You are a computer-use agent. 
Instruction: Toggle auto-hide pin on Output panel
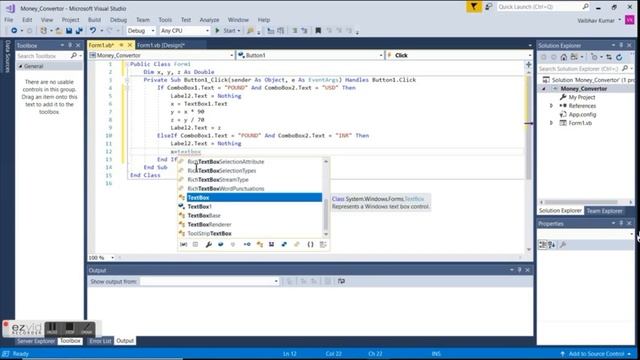tap(520, 270)
